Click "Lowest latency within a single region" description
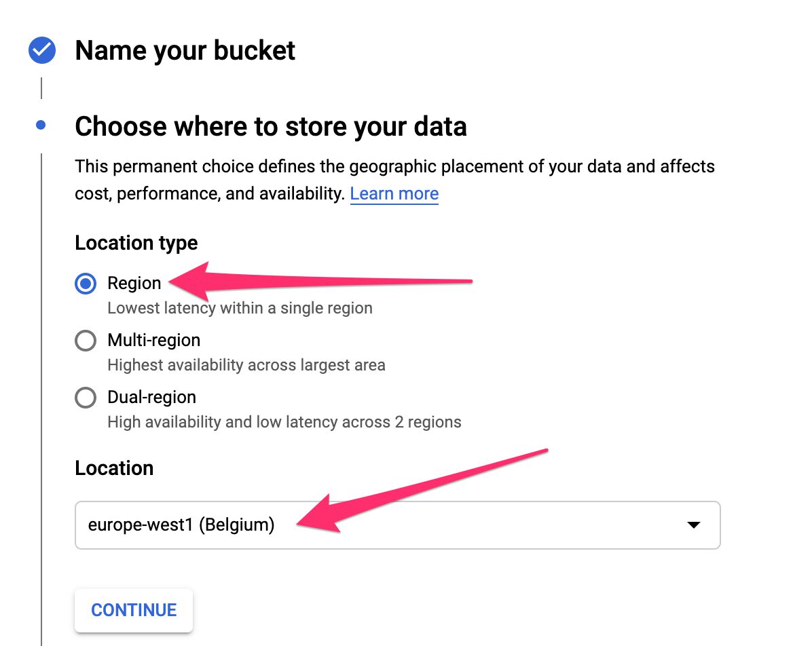 point(240,308)
